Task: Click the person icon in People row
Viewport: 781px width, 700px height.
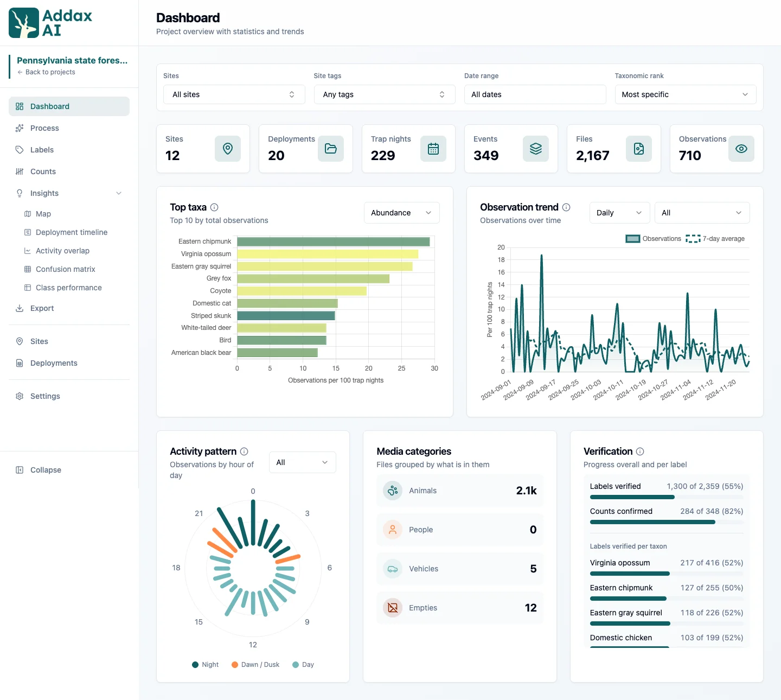Action: 393,530
